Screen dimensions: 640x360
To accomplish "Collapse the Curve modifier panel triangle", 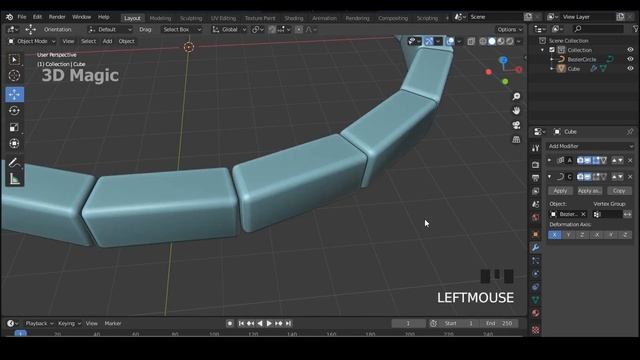I will 549,177.
